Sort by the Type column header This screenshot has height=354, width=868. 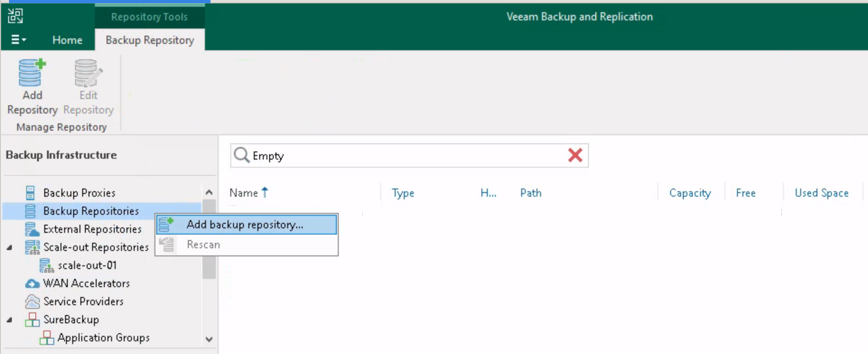(x=403, y=193)
